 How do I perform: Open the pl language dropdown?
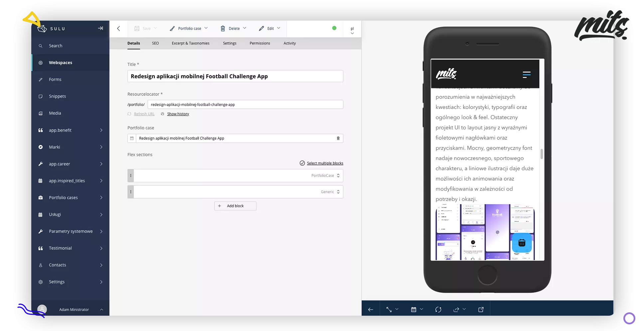352,30
